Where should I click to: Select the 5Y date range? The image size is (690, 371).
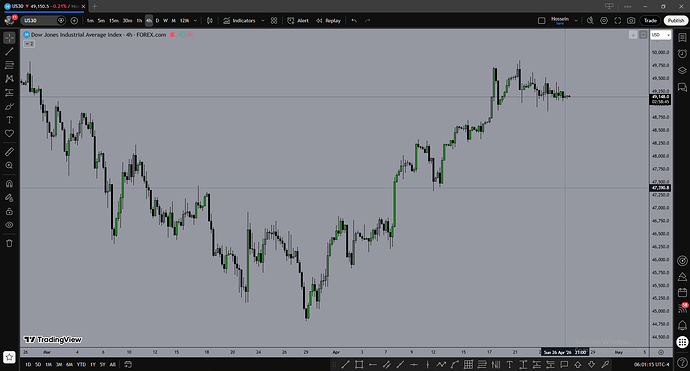click(103, 364)
